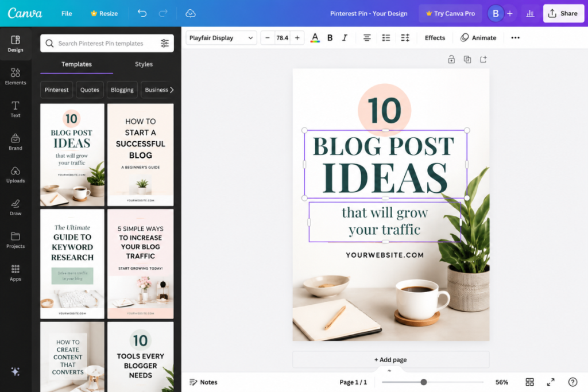588x392 pixels.
Task: Change text alignment
Action: (x=367, y=38)
